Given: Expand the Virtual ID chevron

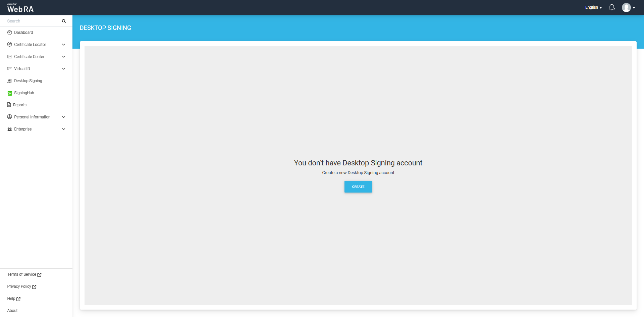Looking at the screenshot, I should pos(64,69).
